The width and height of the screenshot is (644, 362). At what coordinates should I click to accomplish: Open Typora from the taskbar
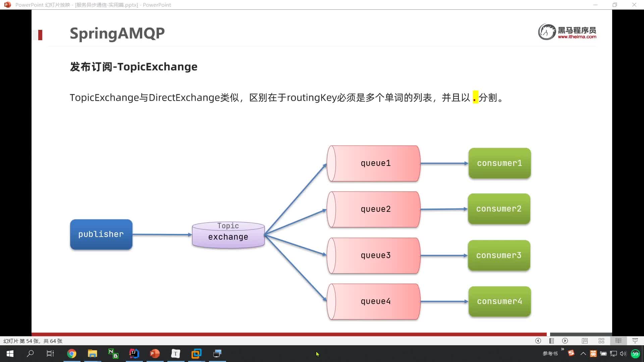pos(175,354)
